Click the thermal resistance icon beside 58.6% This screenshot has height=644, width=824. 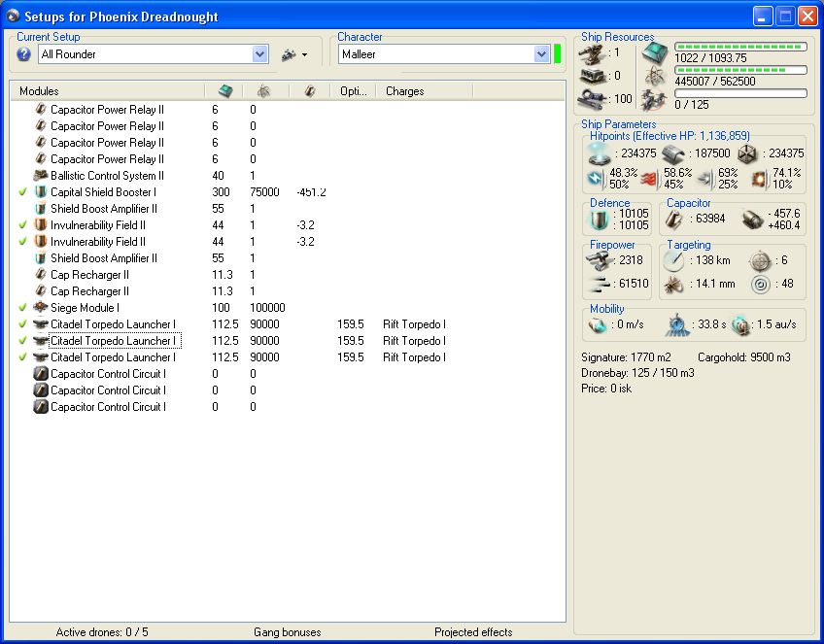tap(651, 179)
